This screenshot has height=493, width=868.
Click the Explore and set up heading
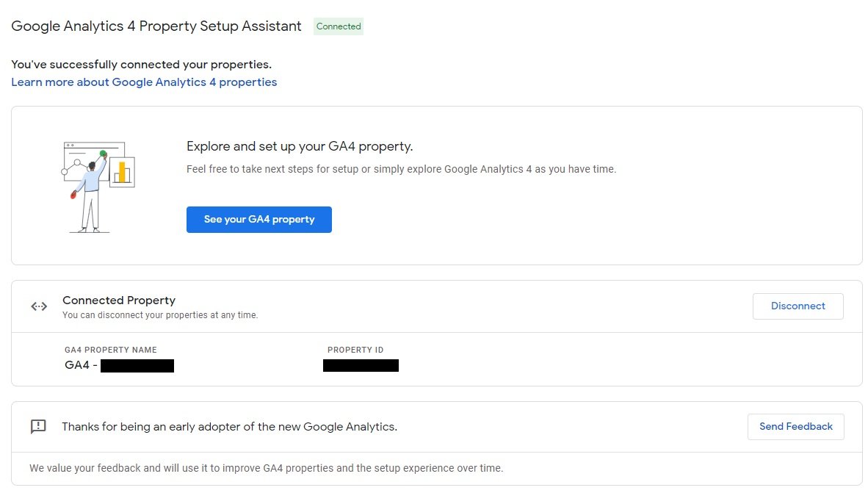pos(300,146)
